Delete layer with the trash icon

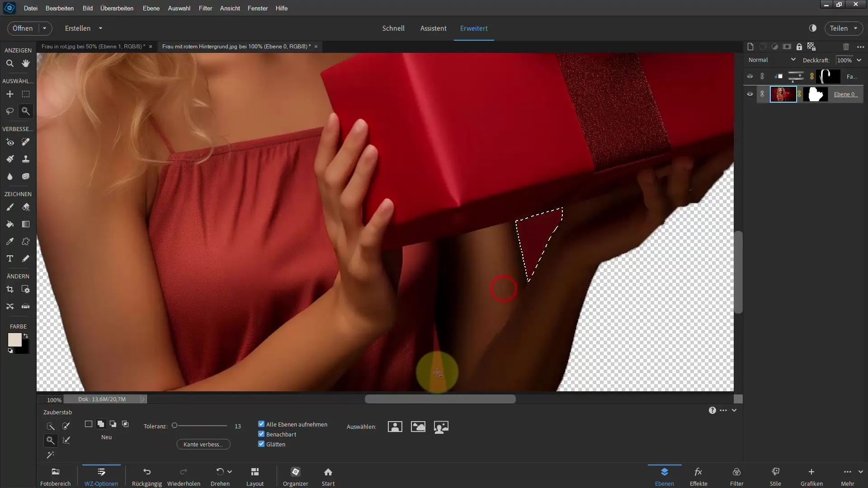(x=846, y=47)
